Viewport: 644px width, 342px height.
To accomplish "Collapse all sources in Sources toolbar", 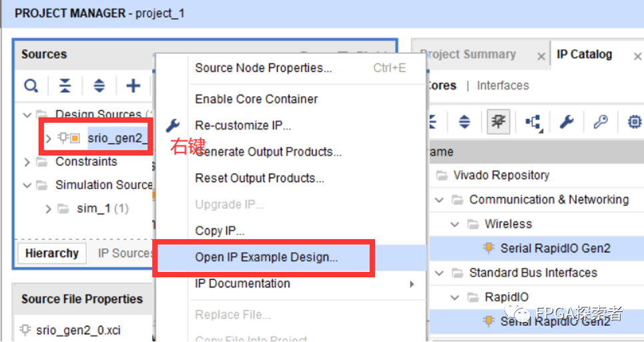I will coord(65,86).
